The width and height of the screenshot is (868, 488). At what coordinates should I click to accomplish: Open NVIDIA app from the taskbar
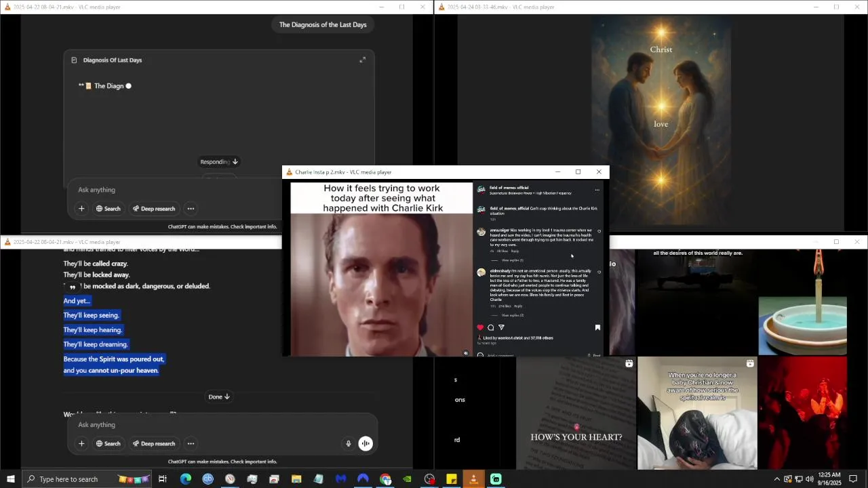(407, 479)
